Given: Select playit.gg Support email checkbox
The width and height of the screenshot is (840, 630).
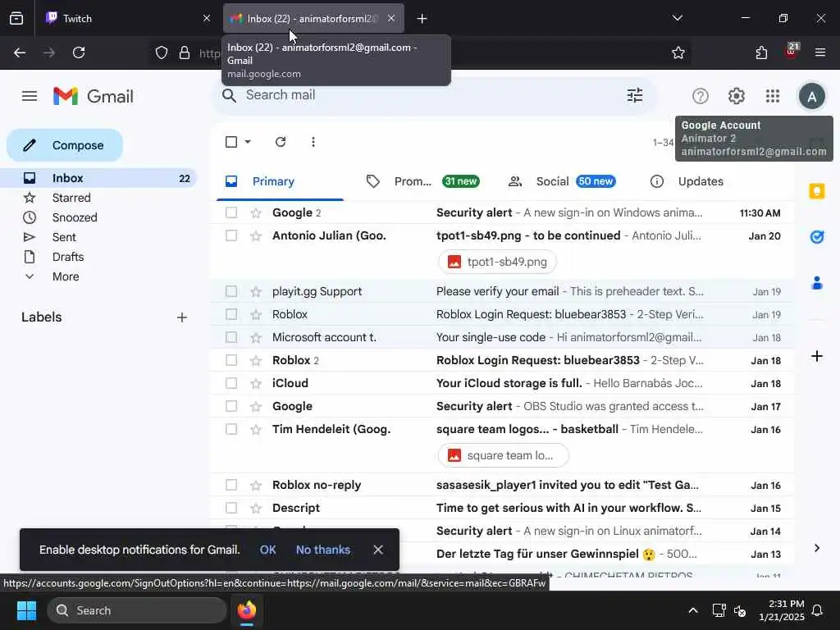Looking at the screenshot, I should coord(231,291).
